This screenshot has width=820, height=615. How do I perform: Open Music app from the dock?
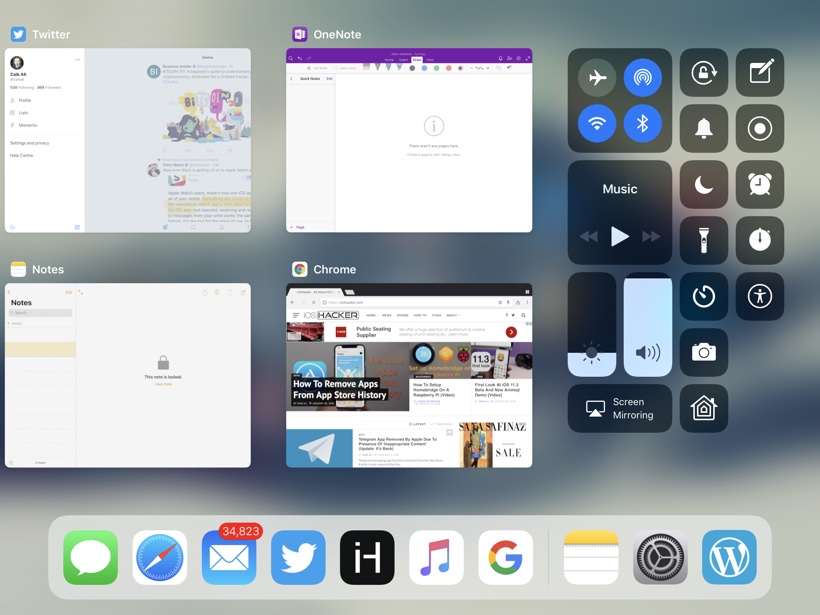click(436, 557)
